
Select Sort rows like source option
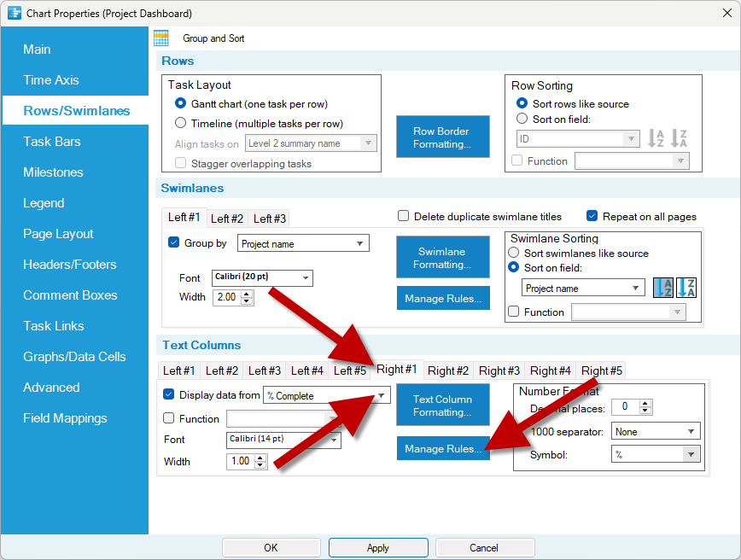coord(522,103)
